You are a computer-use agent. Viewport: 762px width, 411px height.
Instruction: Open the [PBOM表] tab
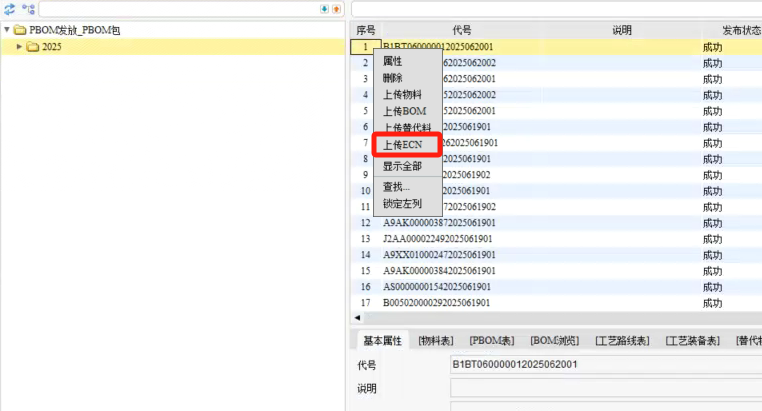[x=492, y=341]
